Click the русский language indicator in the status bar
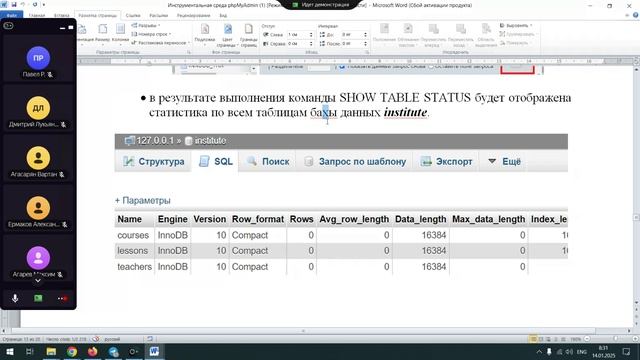This screenshot has height=360, width=640. 112,339
